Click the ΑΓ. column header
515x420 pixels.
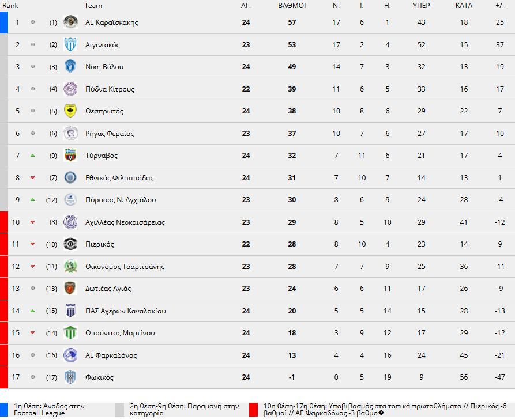pyautogui.click(x=246, y=6)
